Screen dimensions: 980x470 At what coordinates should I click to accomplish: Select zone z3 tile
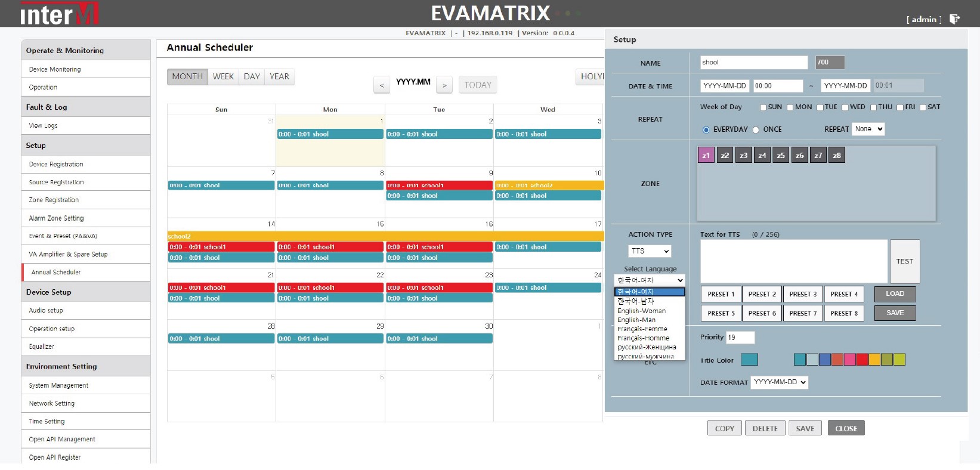click(x=744, y=155)
